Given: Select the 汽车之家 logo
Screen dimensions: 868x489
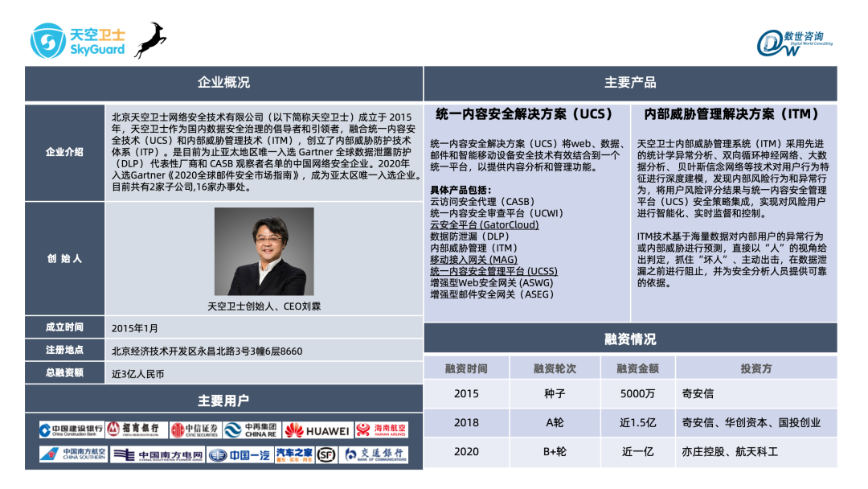Looking at the screenshot, I should pyautogui.click(x=294, y=455).
